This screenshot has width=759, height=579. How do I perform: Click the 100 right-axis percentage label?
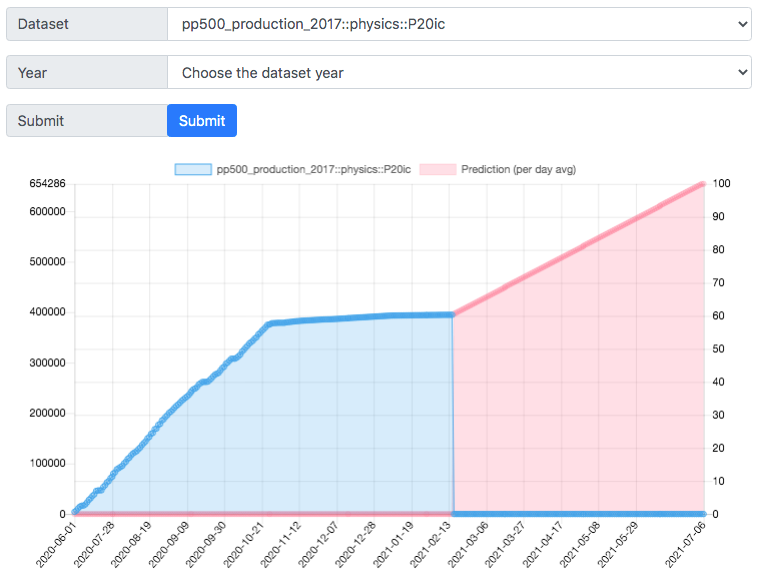click(x=721, y=183)
